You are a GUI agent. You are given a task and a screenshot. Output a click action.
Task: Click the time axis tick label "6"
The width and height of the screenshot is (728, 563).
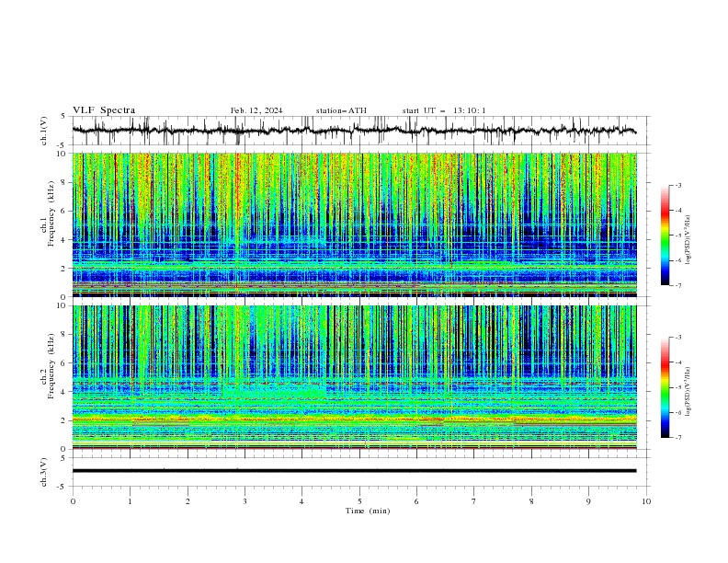click(x=416, y=501)
